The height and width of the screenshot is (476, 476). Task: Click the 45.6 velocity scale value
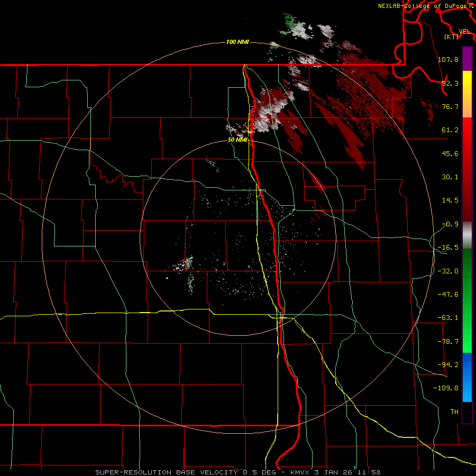point(450,153)
